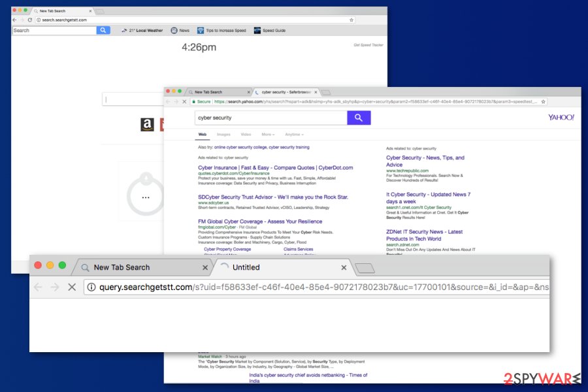
Task: Click the search.searchgetstt.com address bar
Action: coord(195,20)
